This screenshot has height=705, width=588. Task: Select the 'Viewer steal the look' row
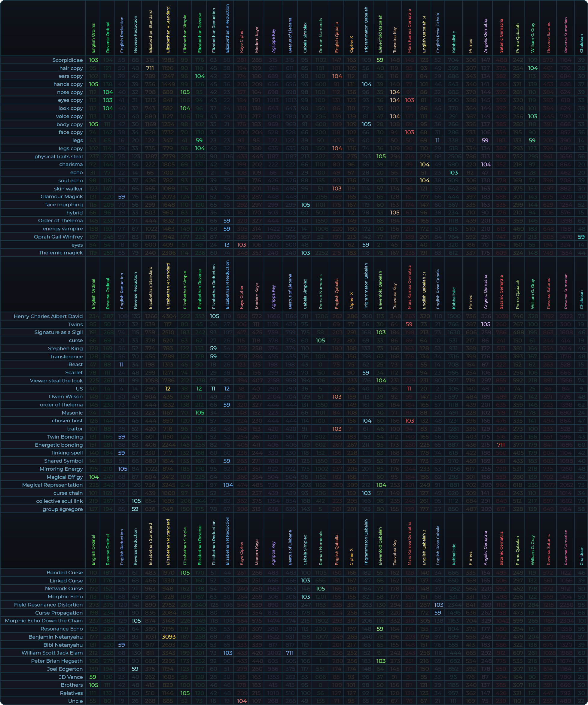(56, 380)
